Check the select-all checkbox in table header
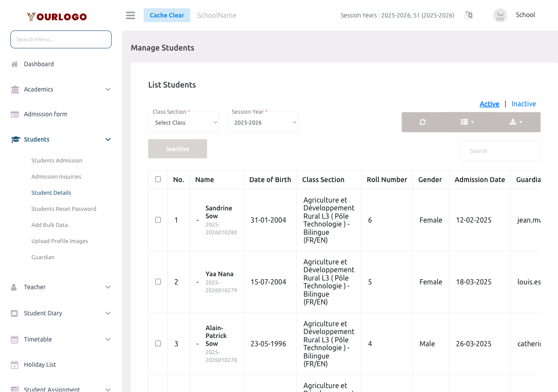 (x=158, y=179)
